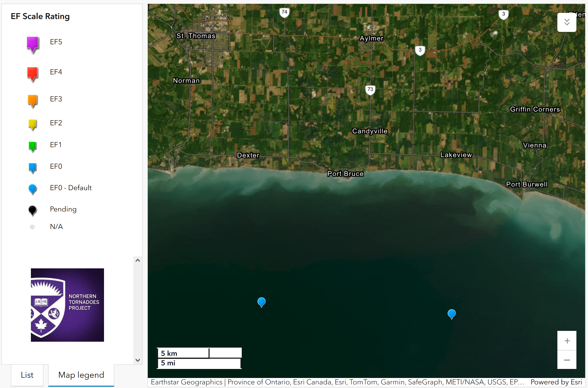Click the EF3 legend label

[x=56, y=99]
